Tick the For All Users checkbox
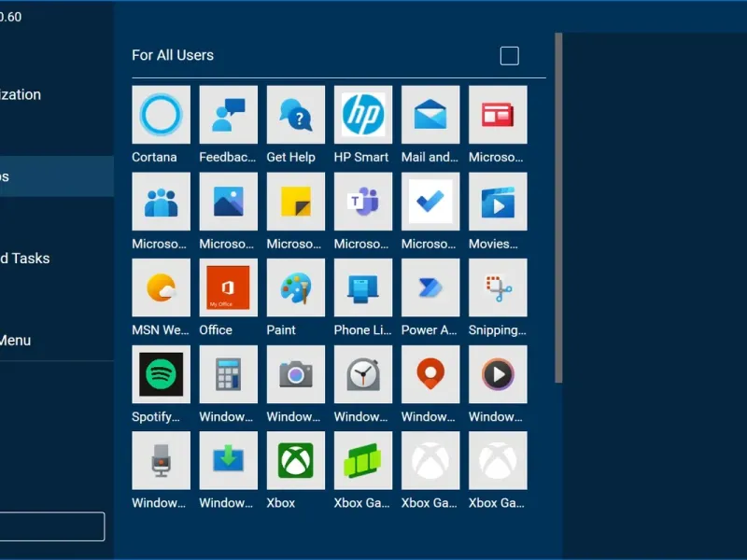The width and height of the screenshot is (747, 560). 509,56
